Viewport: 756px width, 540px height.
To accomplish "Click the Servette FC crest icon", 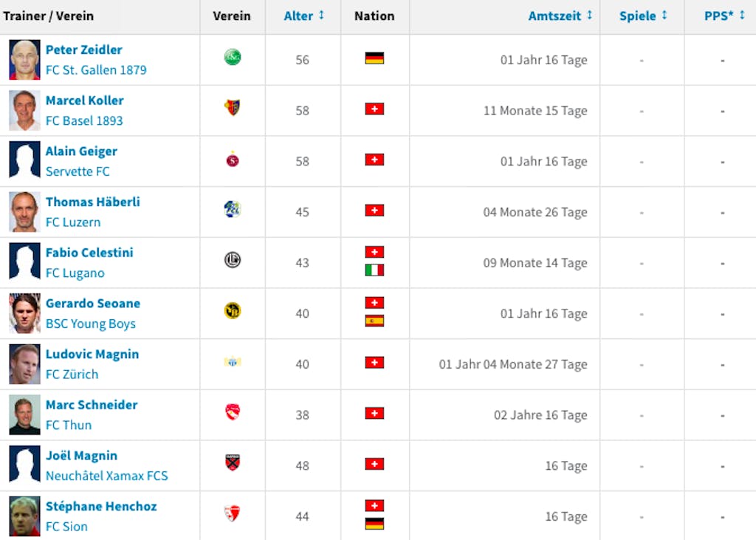I will point(233,159).
